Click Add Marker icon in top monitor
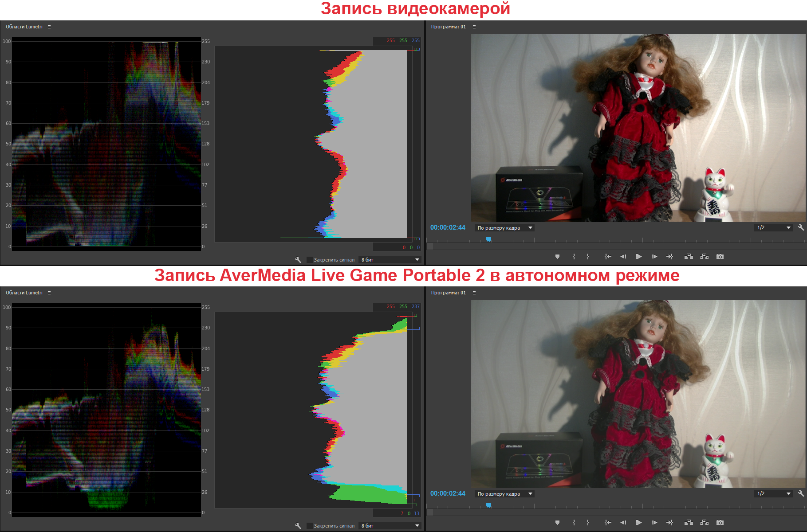This screenshot has height=532, width=807. 558,257
